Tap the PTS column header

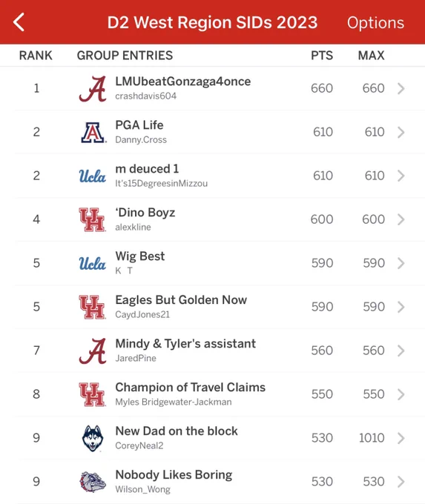click(322, 56)
